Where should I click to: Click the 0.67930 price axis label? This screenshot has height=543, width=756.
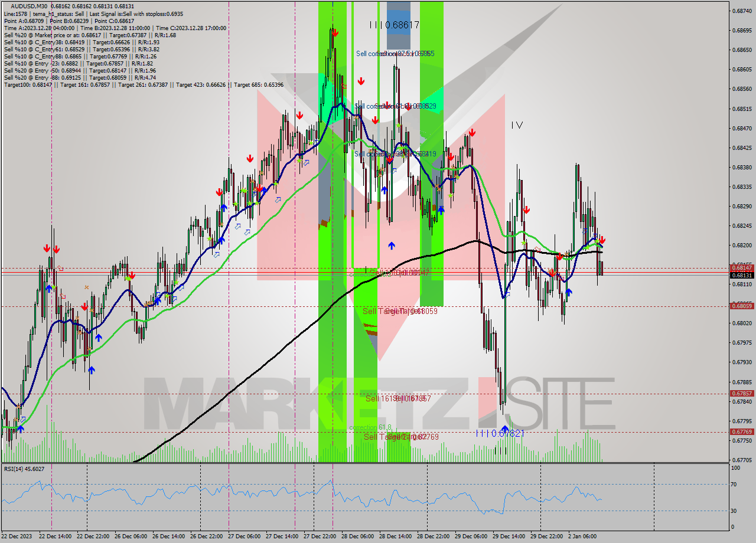coord(742,362)
